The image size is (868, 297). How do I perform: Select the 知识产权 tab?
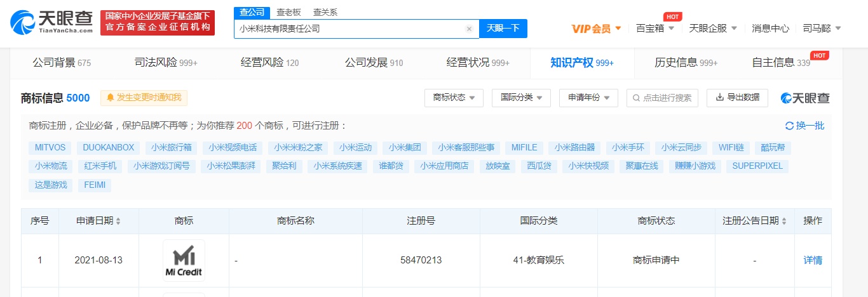582,62
